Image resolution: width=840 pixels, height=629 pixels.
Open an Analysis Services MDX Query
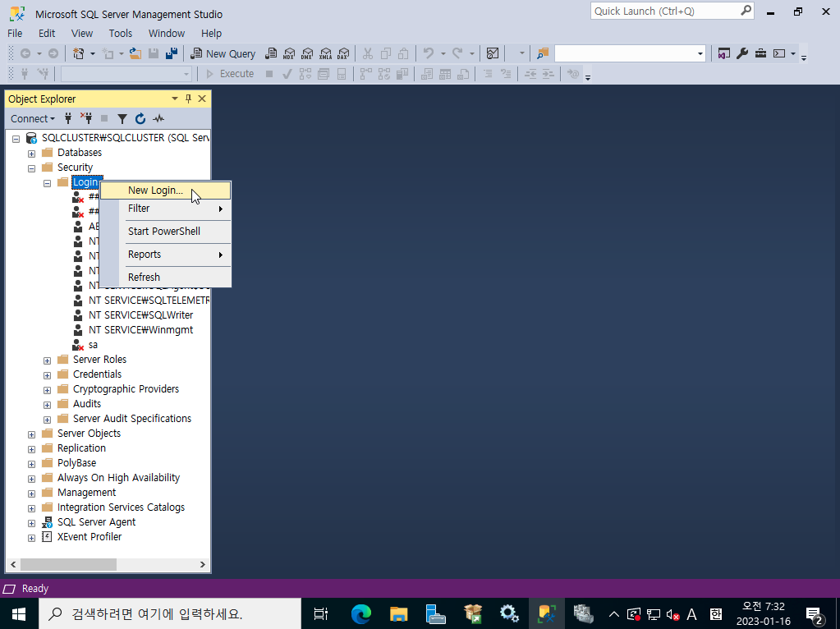coord(289,53)
